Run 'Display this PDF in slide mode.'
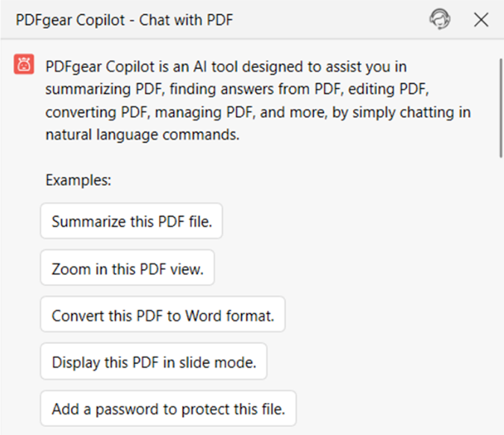This screenshot has width=504, height=435. pyautogui.click(x=154, y=362)
